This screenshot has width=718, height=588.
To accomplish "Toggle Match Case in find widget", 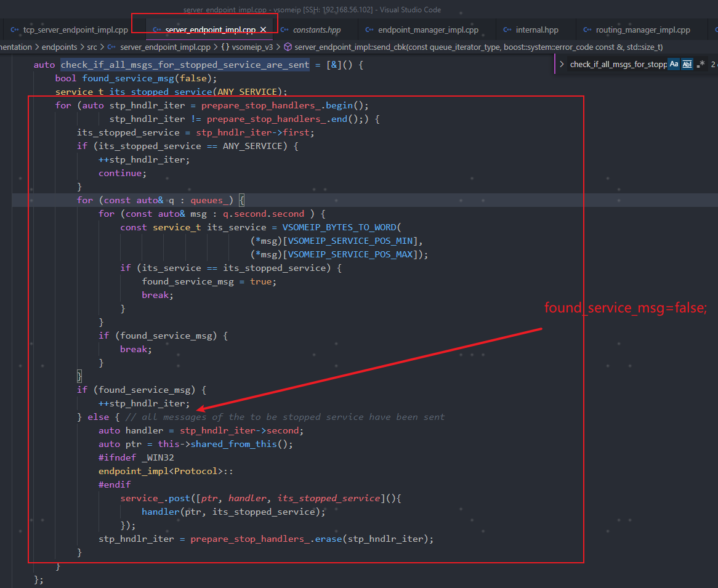I will pyautogui.click(x=674, y=64).
